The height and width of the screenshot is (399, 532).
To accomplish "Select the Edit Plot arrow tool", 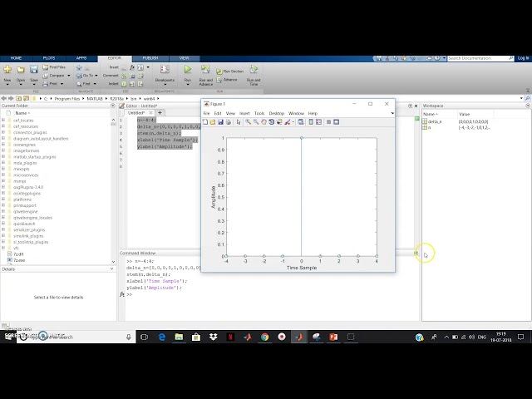I will 239,122.
